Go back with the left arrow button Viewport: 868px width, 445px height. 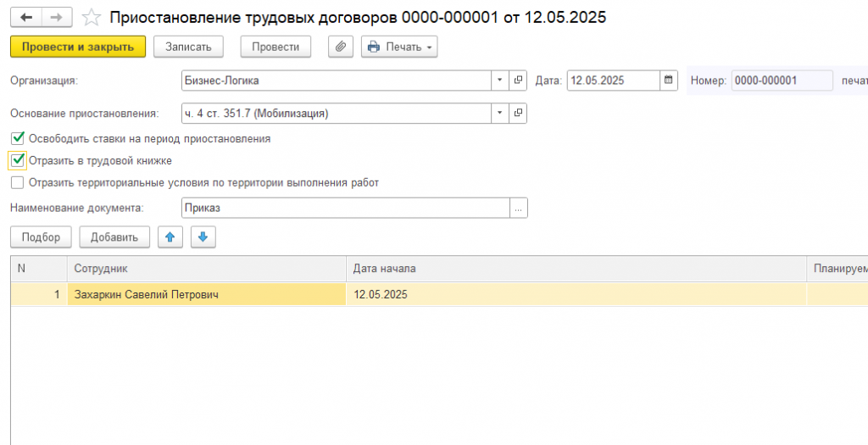[x=26, y=18]
